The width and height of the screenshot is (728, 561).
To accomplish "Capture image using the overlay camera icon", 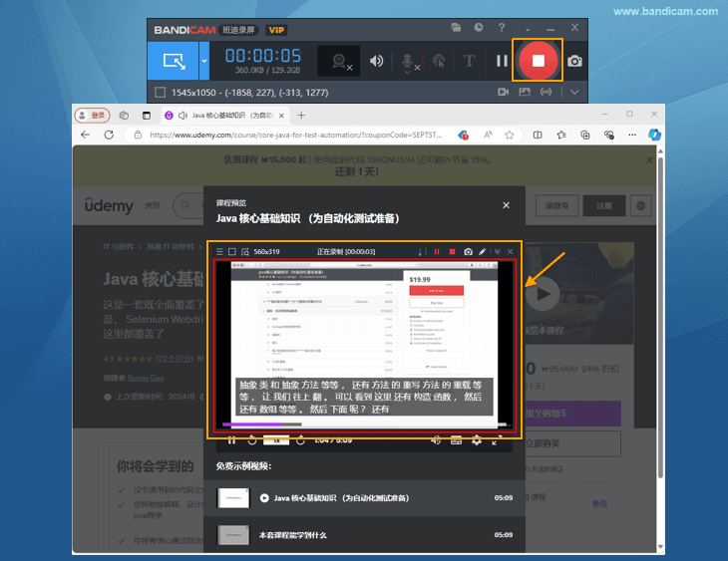I will tap(468, 251).
